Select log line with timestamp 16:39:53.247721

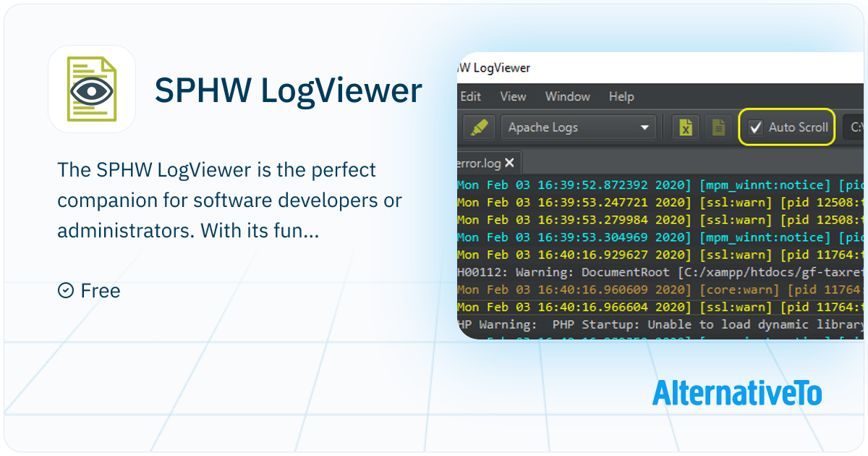click(660, 203)
